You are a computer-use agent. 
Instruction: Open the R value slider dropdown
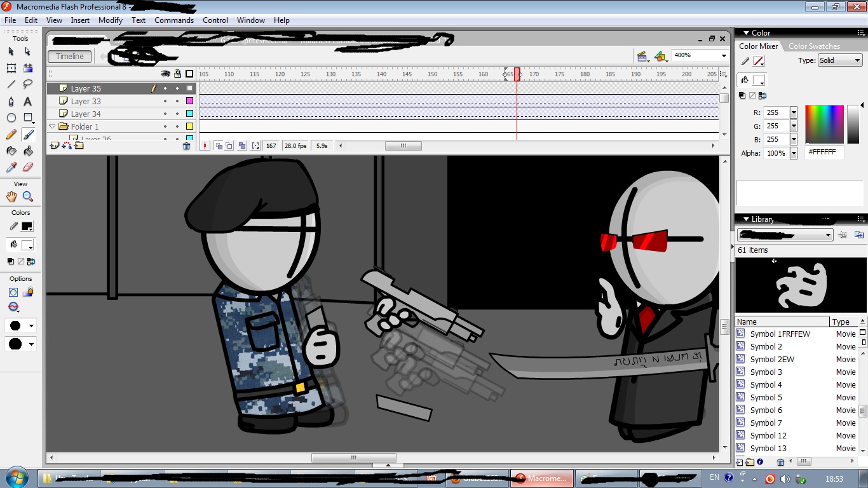[794, 112]
